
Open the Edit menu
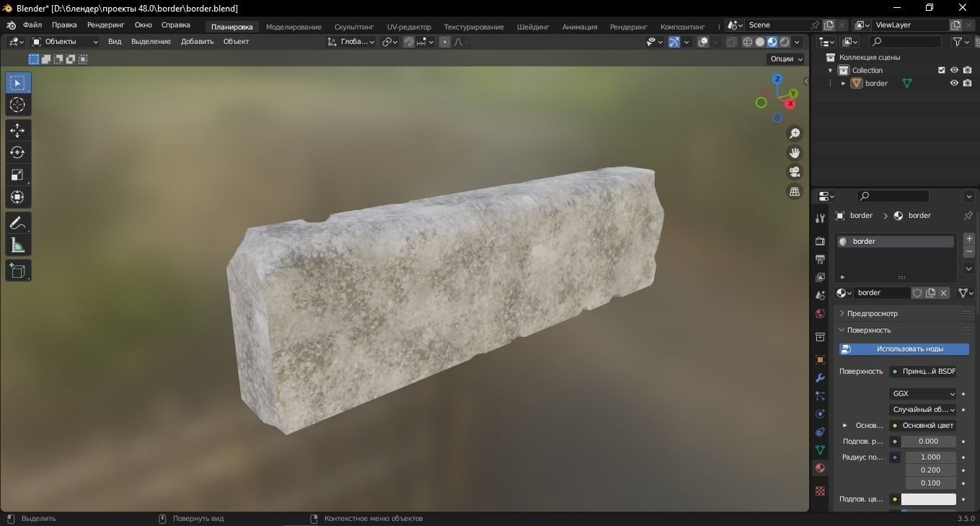[x=64, y=25]
